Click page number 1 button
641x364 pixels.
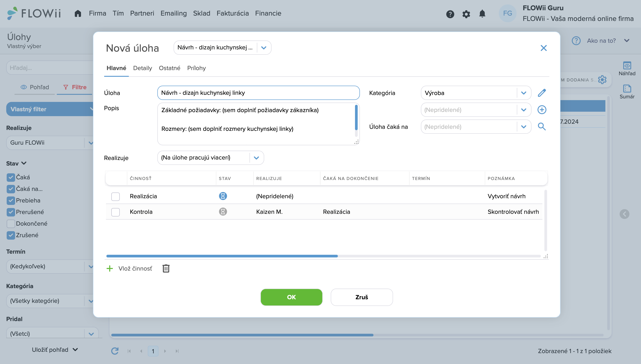tap(153, 351)
